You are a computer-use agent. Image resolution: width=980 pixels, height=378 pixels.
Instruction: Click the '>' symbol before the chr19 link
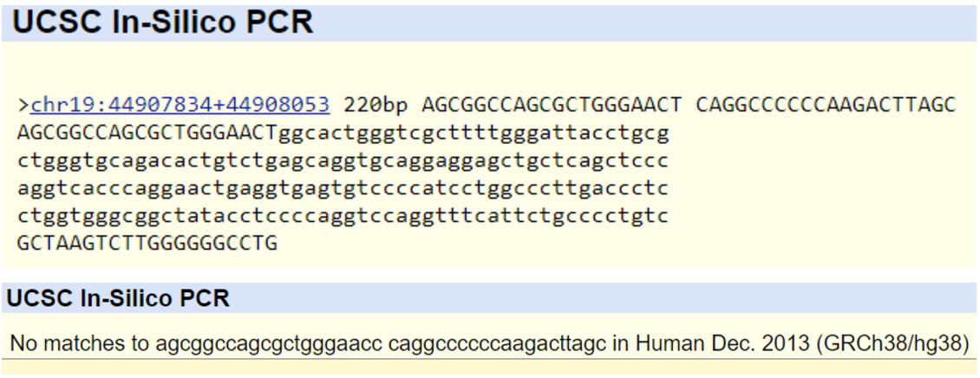(x=23, y=106)
